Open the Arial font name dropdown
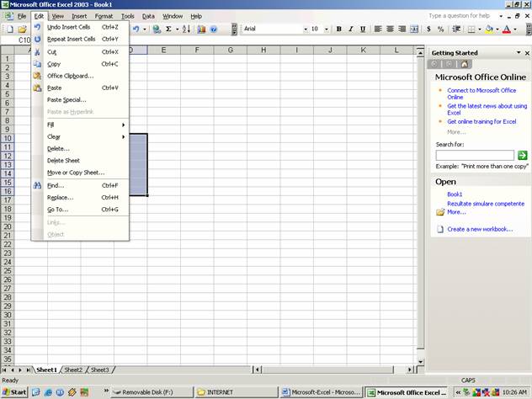Screen dimensions: 532x399 pyautogui.click(x=306, y=29)
